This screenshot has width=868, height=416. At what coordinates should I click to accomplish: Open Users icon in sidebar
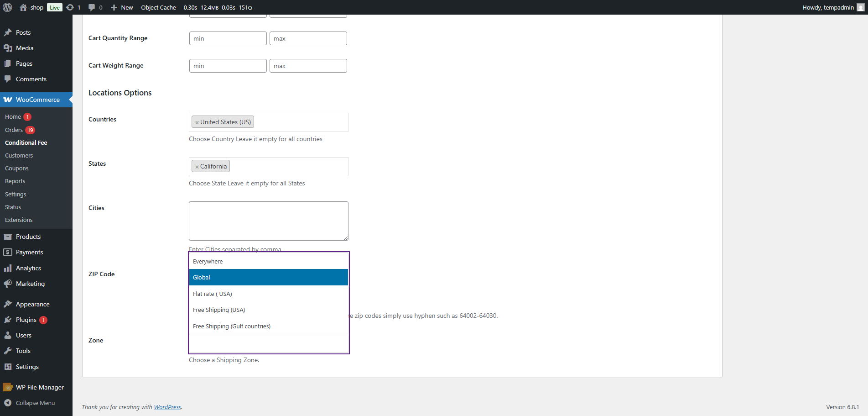pyautogui.click(x=8, y=335)
